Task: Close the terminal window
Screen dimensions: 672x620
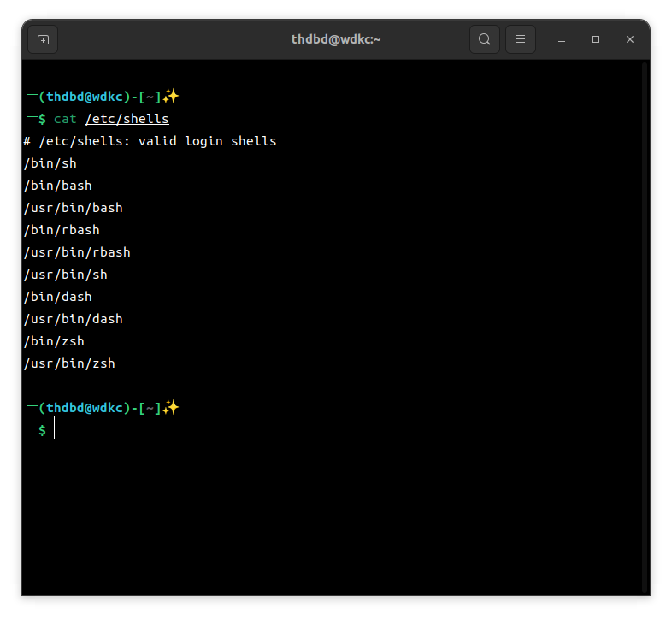Action: pyautogui.click(x=629, y=39)
